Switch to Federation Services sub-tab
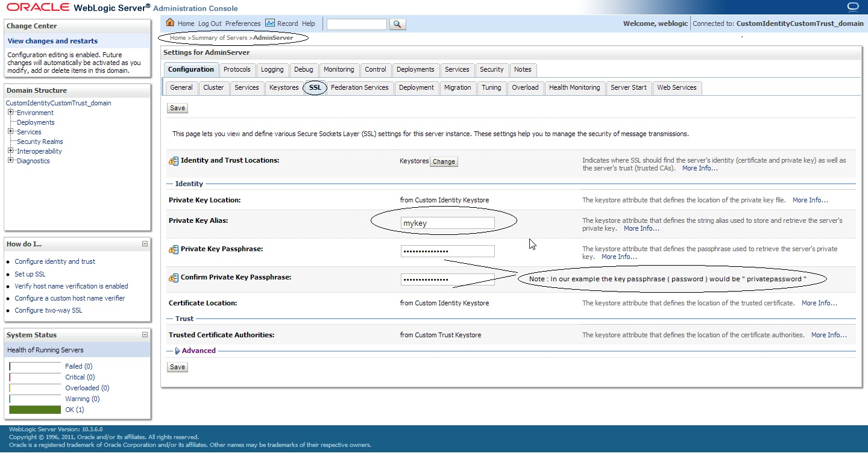This screenshot has height=465, width=868. tap(360, 88)
